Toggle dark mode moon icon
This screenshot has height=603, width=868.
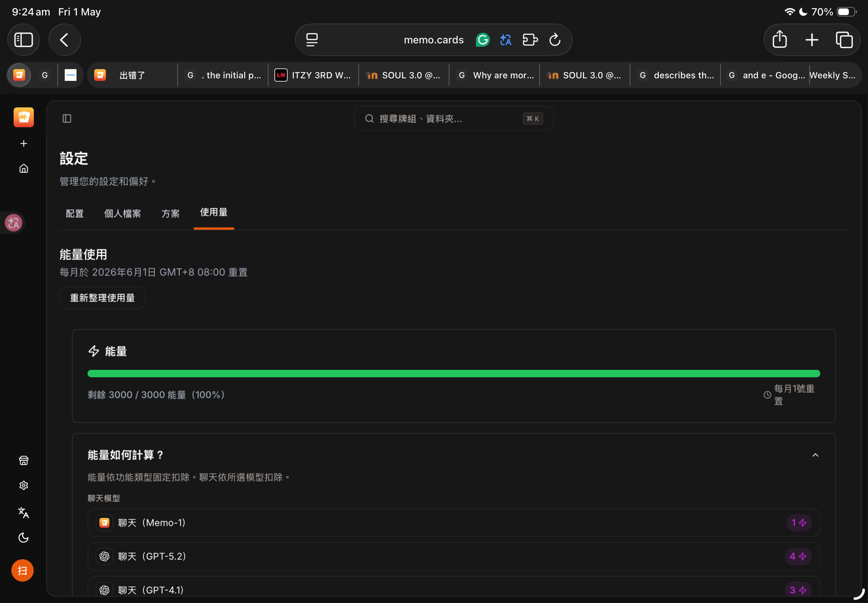coord(24,537)
